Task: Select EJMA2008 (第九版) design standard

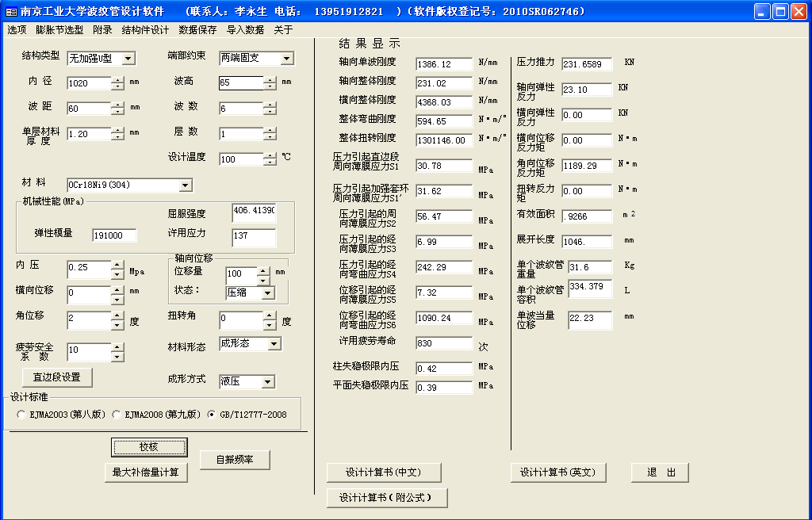Action: click(x=117, y=415)
